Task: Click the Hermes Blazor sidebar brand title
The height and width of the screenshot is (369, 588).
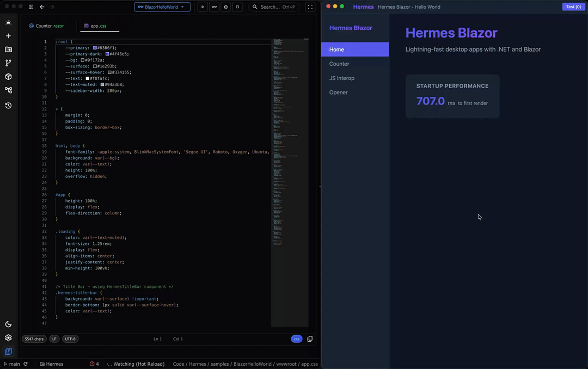Action: (x=351, y=28)
